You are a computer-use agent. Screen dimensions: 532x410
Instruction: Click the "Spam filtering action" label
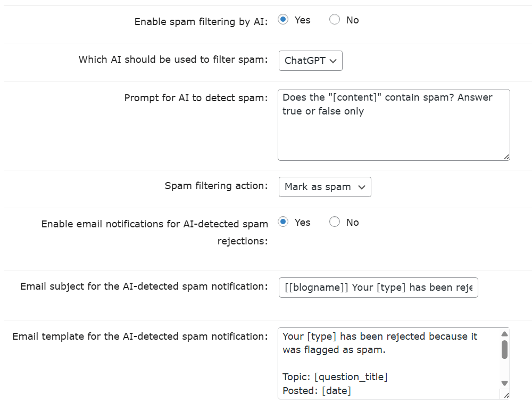click(x=216, y=186)
